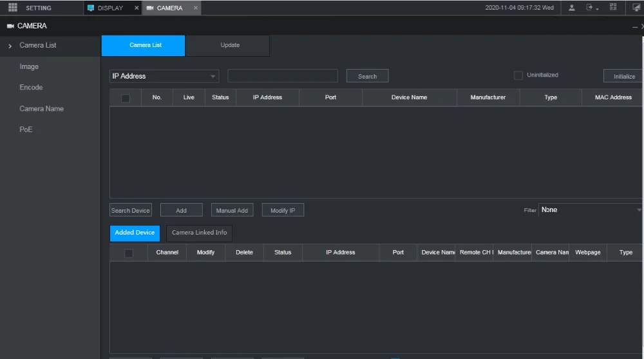Close the DISPLAY tab
Image resolution: width=644 pixels, height=359 pixels.
click(137, 8)
